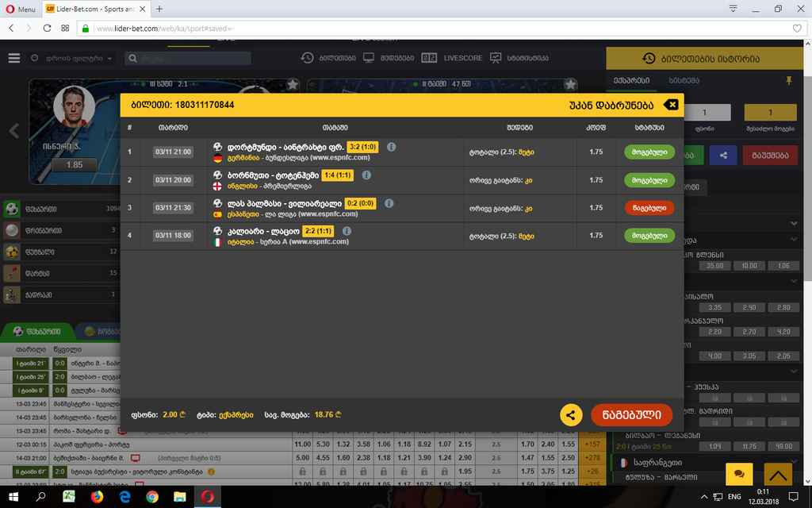The image size is (812, 508).
Task: Click უკან დაბრუნება back link
Action: 611,106
